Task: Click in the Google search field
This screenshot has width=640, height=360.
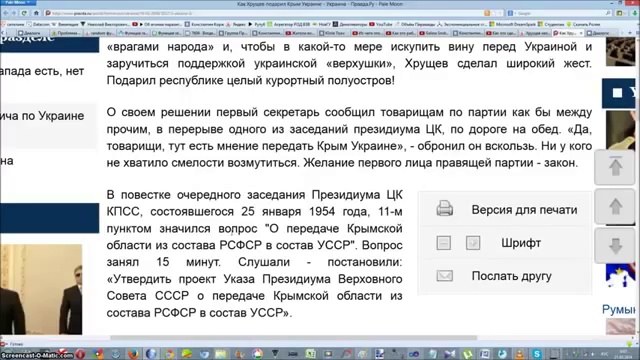Action: [559, 13]
